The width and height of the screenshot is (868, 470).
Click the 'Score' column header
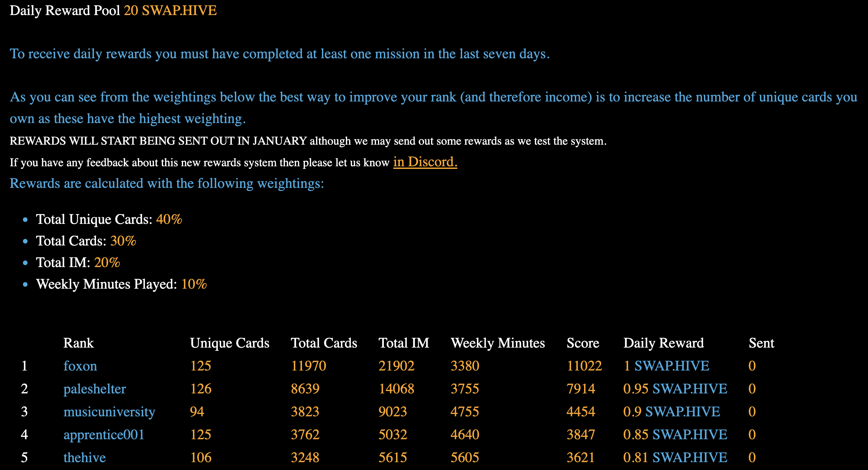coord(583,343)
